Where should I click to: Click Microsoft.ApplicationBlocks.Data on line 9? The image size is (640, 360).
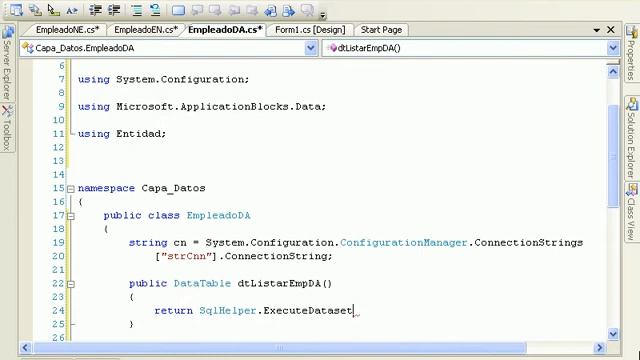tap(218, 107)
